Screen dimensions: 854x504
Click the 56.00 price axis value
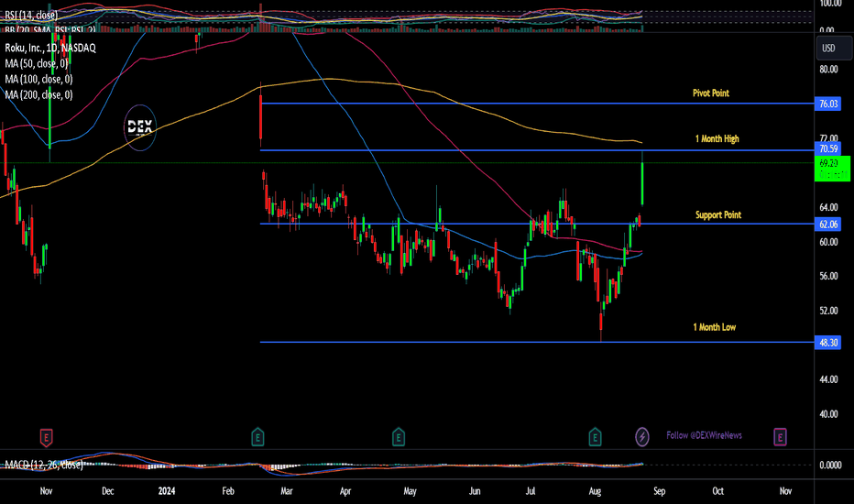tap(828, 276)
